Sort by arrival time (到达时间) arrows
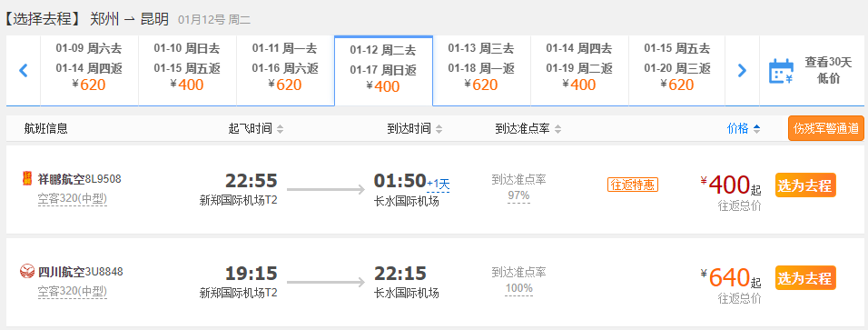 439,129
